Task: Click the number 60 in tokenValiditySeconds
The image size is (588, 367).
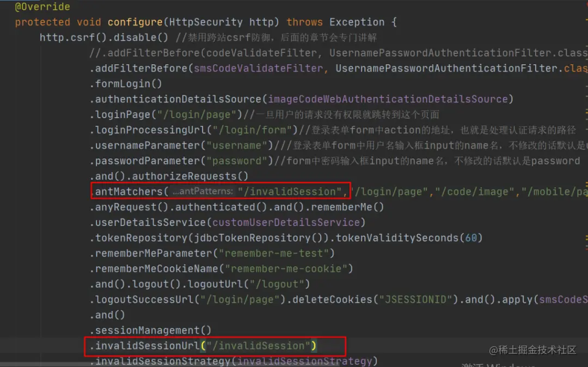Action: 471,237
